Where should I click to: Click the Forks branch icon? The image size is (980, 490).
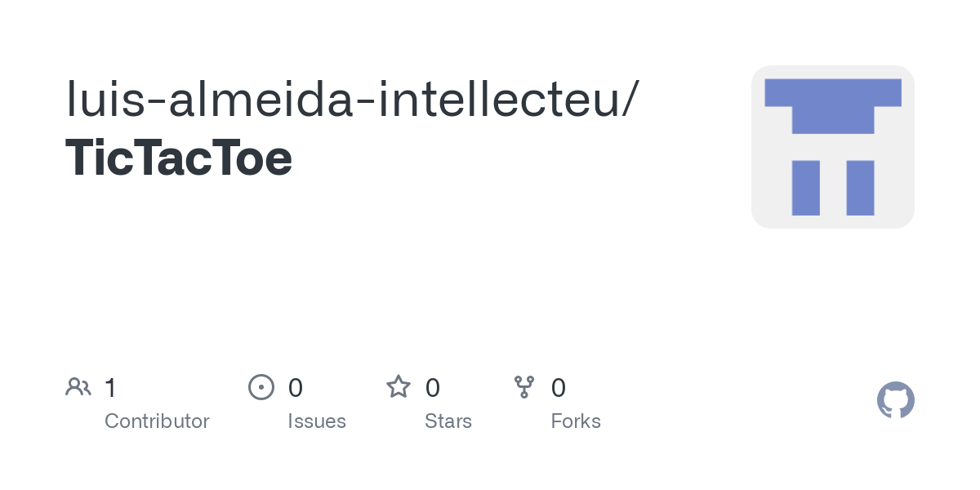[x=524, y=387]
